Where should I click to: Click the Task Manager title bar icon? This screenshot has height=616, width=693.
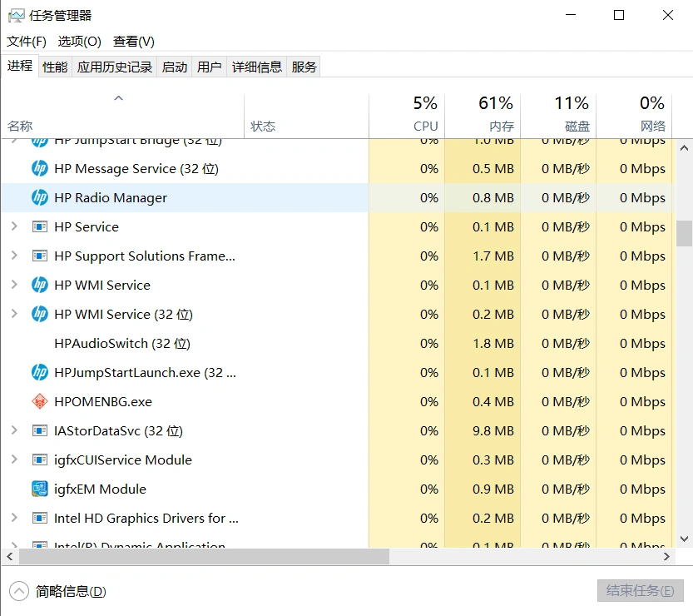16,15
